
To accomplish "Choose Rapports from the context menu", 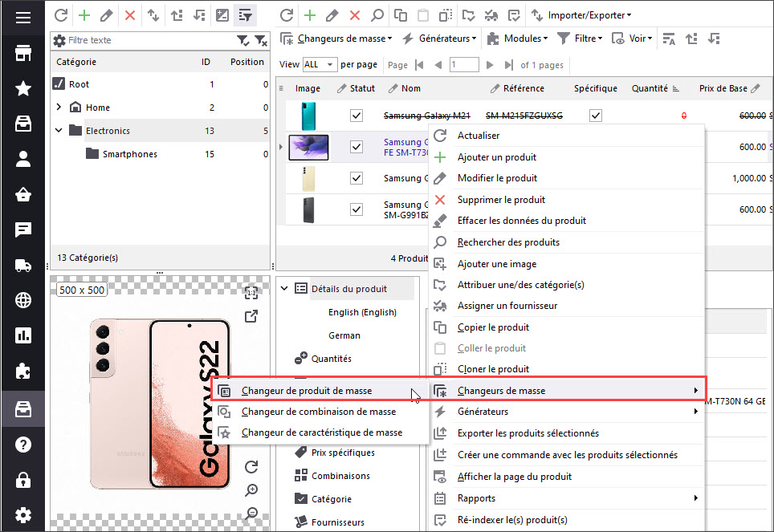I will tap(567, 498).
